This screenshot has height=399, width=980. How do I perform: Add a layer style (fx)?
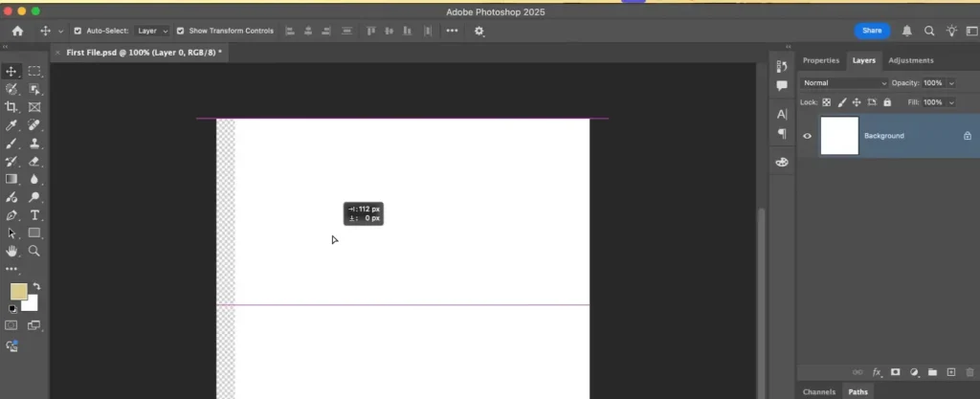[877, 372]
